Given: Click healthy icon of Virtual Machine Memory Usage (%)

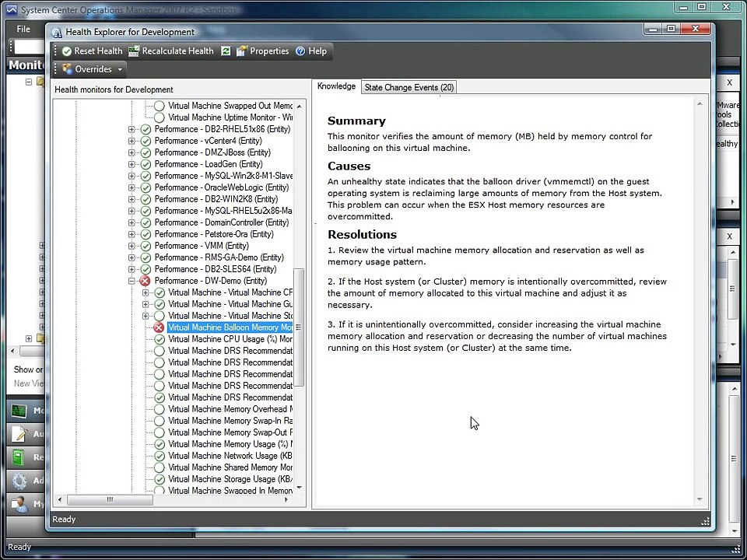Looking at the screenshot, I should click(159, 444).
